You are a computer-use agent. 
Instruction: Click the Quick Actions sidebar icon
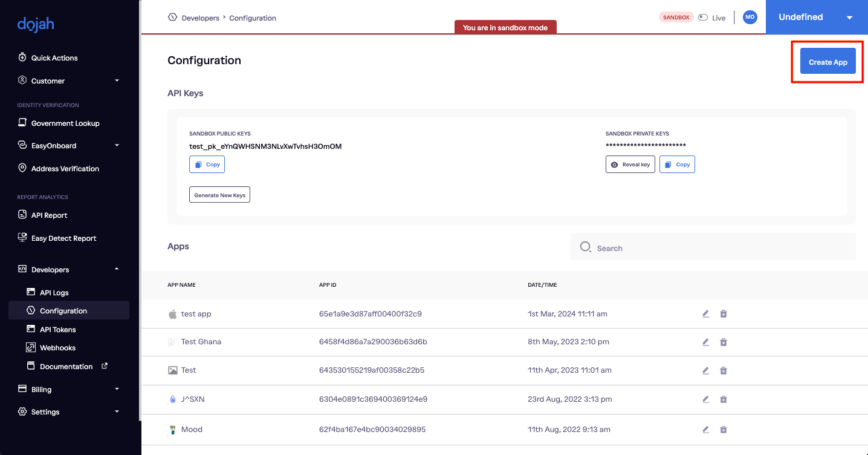(22, 57)
